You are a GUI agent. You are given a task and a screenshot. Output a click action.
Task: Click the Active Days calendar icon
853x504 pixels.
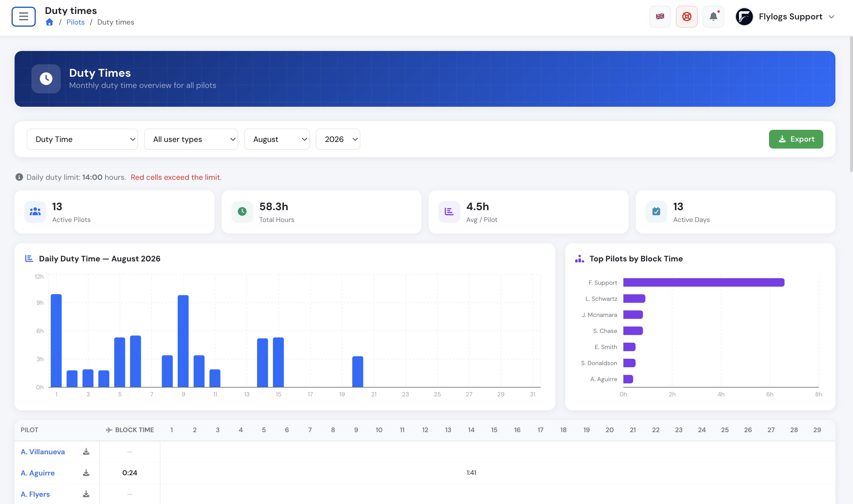coord(656,212)
